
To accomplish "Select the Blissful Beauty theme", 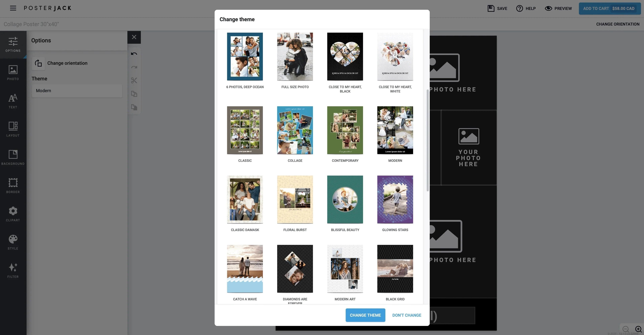I will click(345, 199).
